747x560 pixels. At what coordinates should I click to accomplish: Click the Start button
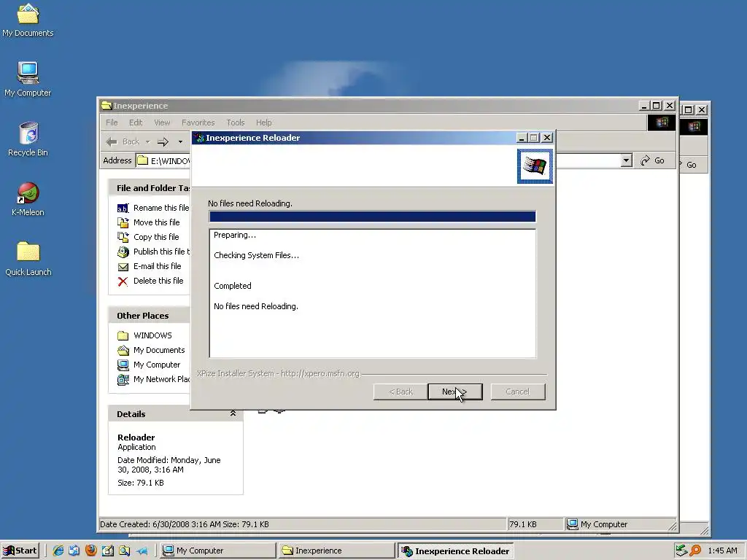coord(20,551)
